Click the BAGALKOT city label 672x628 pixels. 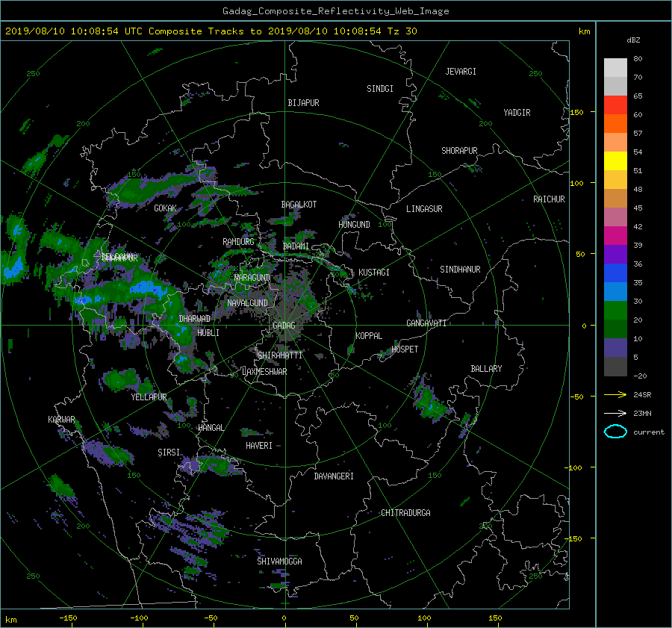(299, 205)
